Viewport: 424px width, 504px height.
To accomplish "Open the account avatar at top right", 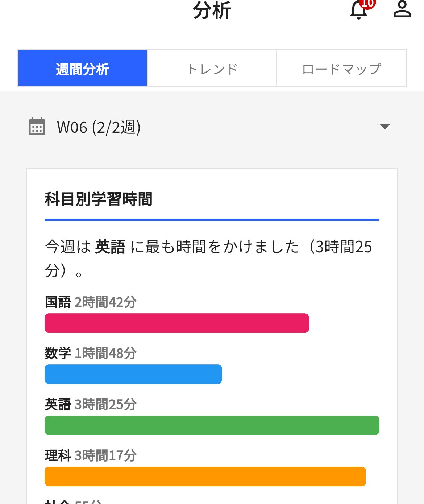I will [x=402, y=10].
